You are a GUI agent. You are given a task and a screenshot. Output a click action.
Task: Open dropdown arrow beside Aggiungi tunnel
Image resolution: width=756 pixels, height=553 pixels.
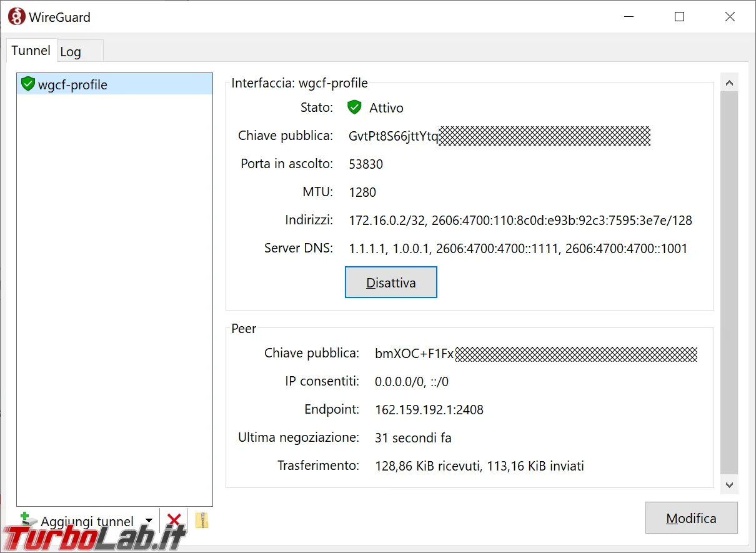[x=149, y=521]
